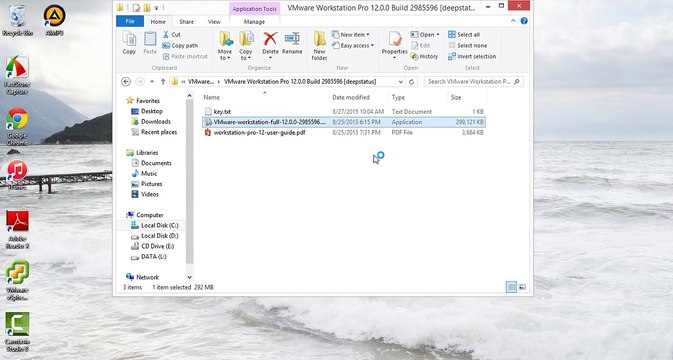Expand the Easy access dropdown

372,45
